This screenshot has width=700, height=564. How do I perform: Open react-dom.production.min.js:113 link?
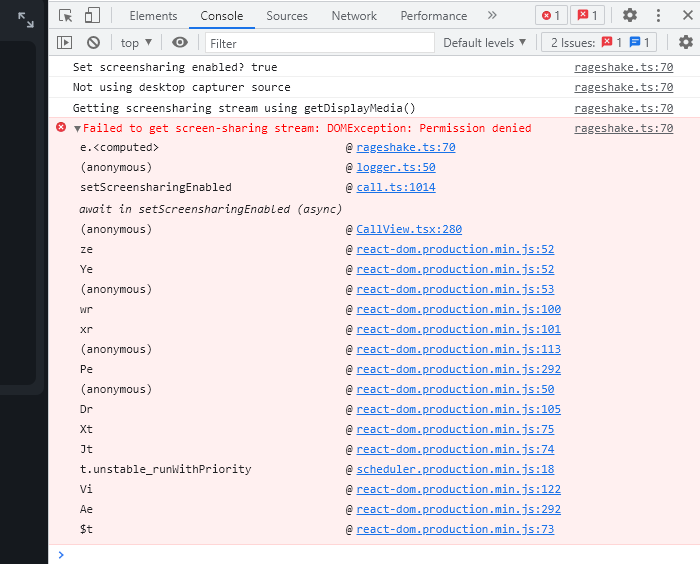[x=458, y=350]
